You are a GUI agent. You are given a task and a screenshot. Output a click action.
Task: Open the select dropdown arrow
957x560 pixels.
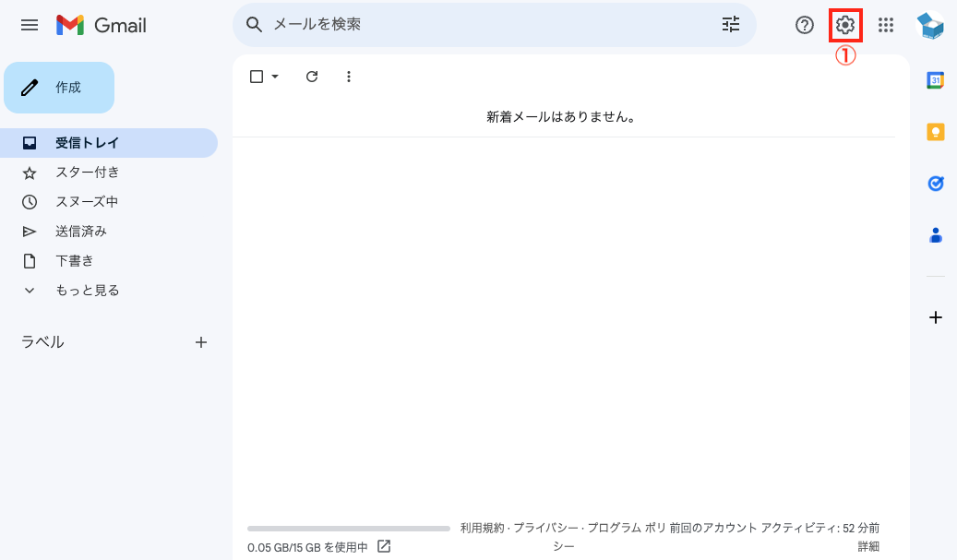[x=275, y=77]
